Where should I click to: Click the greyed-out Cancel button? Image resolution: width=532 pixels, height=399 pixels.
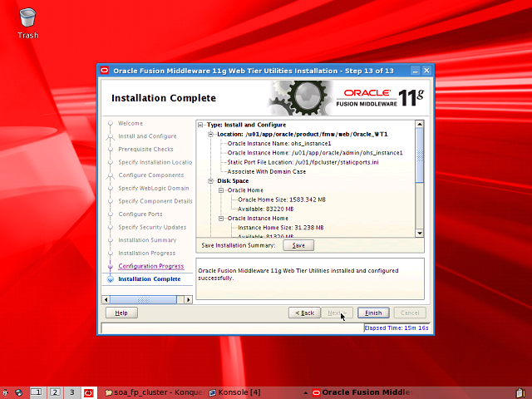pyautogui.click(x=410, y=313)
